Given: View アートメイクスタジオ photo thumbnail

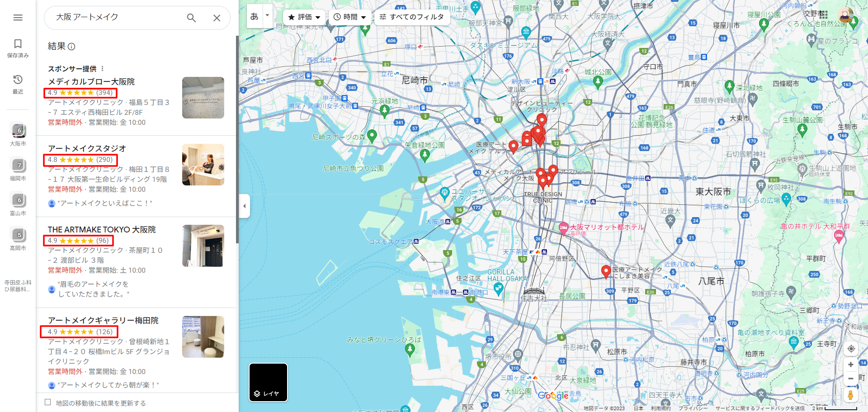Looking at the screenshot, I should pos(203,165).
